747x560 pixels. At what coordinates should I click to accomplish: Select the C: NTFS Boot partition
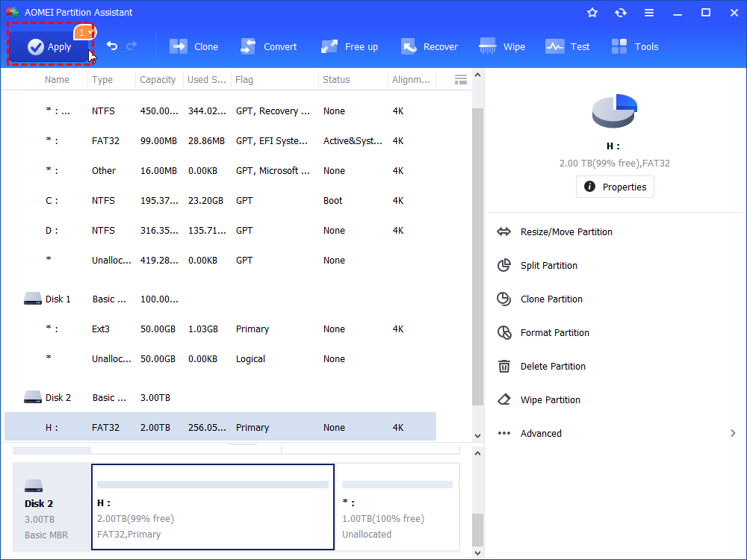220,200
